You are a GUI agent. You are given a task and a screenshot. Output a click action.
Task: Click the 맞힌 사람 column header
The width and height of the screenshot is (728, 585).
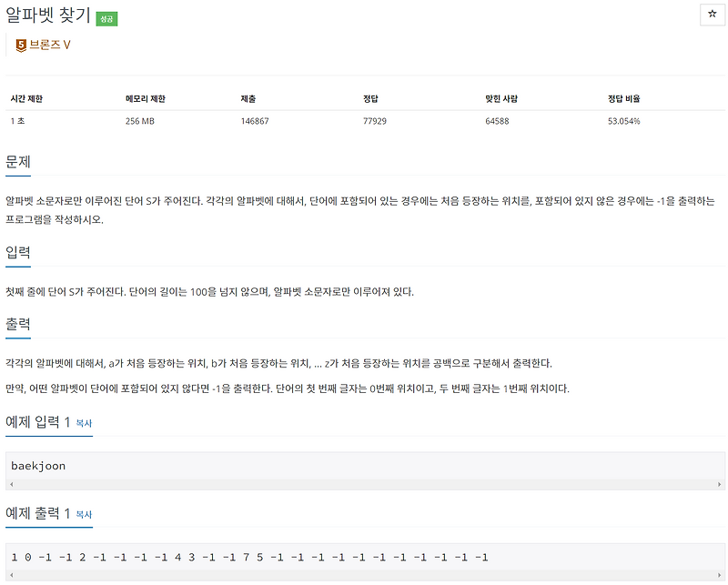tap(501, 99)
